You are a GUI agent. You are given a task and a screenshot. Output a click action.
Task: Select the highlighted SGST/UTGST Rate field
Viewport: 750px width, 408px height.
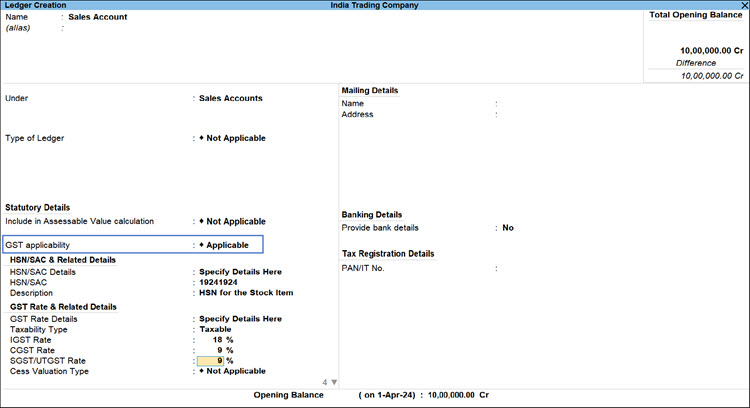pyautogui.click(x=214, y=361)
